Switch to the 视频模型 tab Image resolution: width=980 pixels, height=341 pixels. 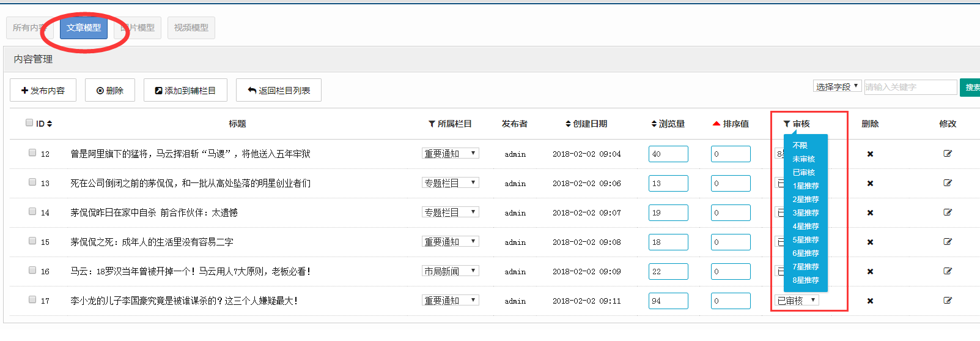tap(191, 28)
